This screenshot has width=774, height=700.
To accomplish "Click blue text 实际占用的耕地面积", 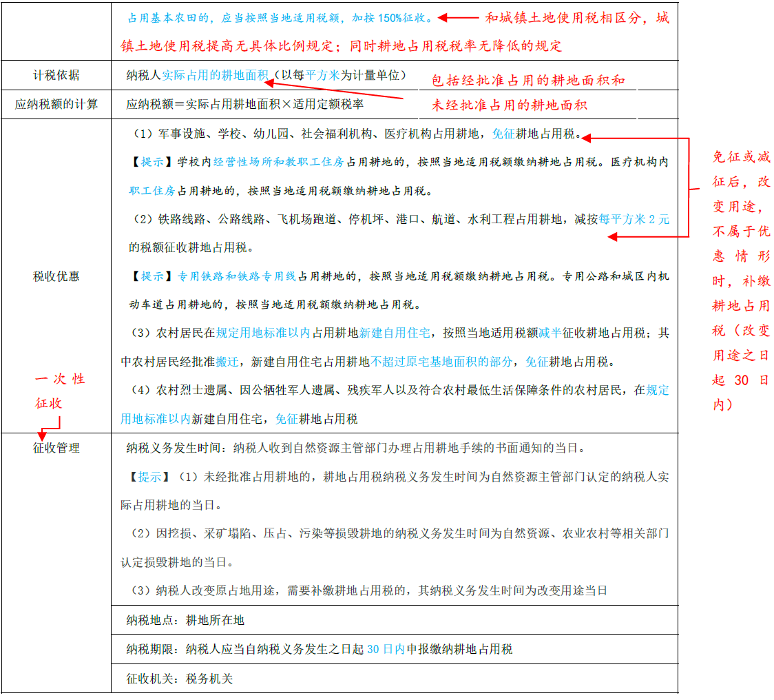I will pos(215,75).
